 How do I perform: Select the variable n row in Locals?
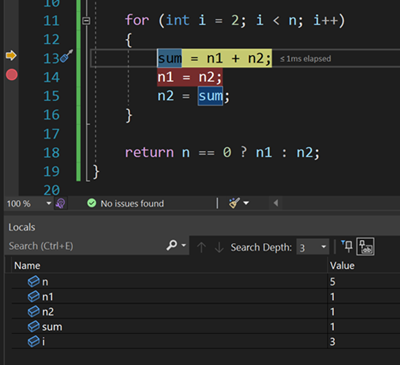click(x=206, y=282)
